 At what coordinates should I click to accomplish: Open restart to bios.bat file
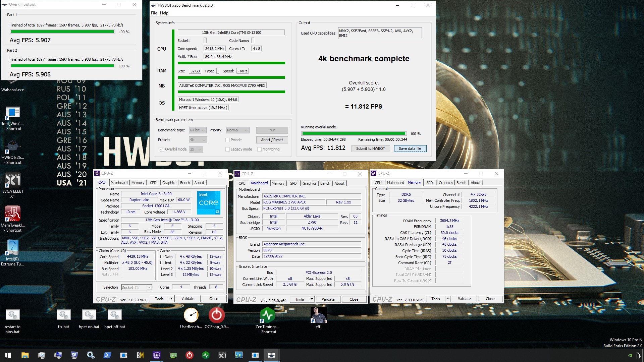13,321
